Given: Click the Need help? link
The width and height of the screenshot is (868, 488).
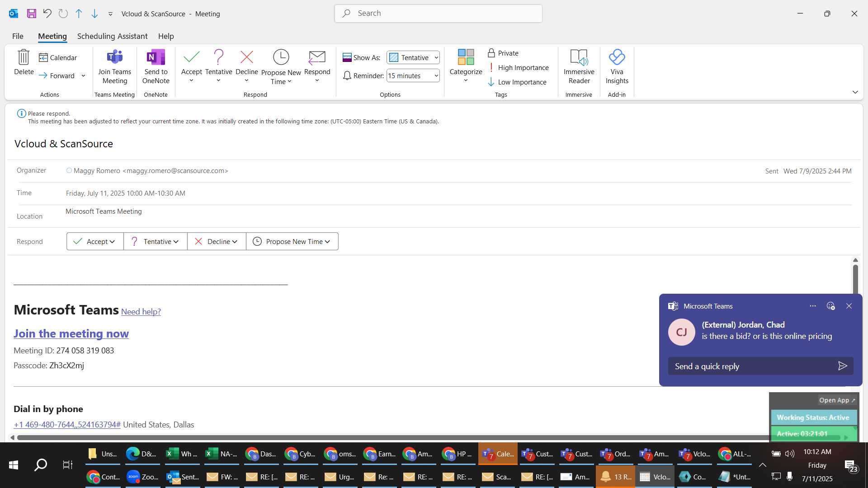Looking at the screenshot, I should (141, 311).
